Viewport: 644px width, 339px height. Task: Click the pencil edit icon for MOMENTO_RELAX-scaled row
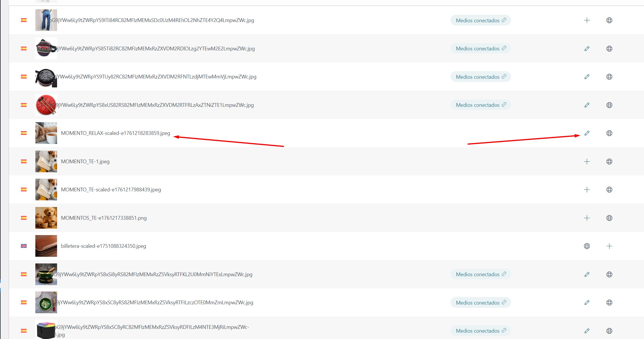point(587,133)
